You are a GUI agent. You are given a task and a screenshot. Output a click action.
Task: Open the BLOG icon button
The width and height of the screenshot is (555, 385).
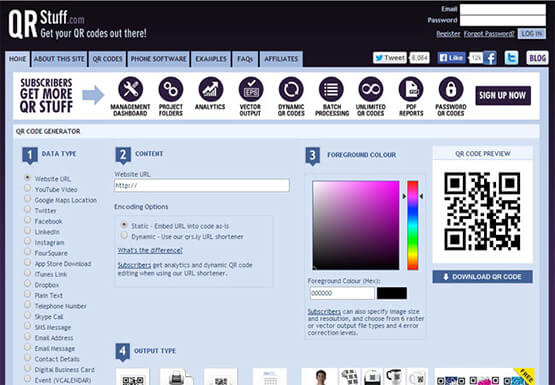[x=537, y=58]
